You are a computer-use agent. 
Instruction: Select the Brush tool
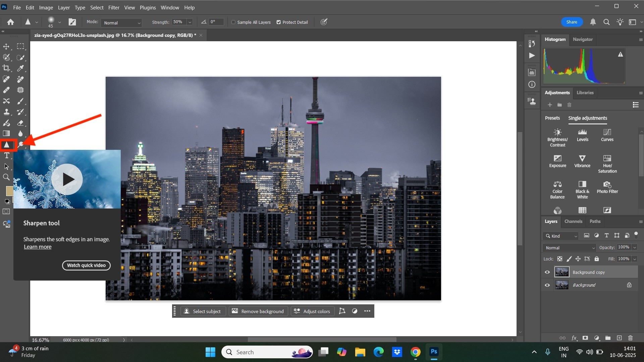[21, 101]
